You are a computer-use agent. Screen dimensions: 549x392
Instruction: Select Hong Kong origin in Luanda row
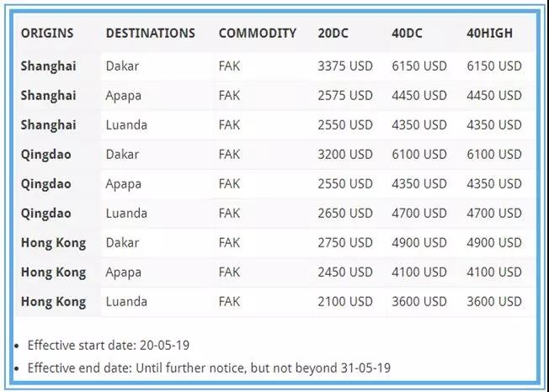coord(53,302)
